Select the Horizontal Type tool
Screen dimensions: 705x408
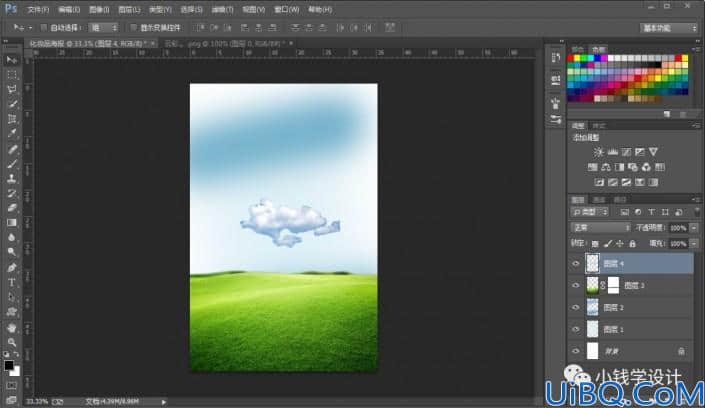click(12, 282)
